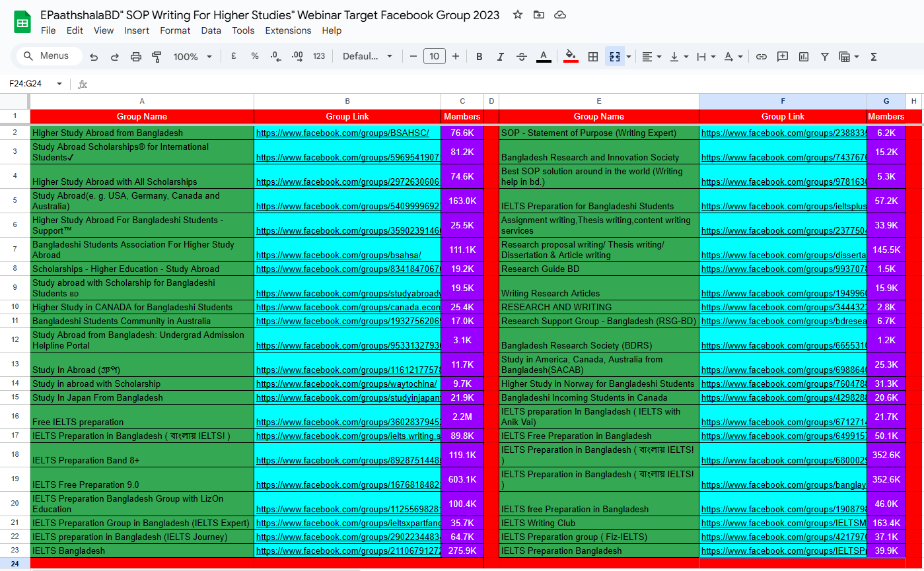Open the Format menu
The width and height of the screenshot is (924, 571).
(x=175, y=30)
